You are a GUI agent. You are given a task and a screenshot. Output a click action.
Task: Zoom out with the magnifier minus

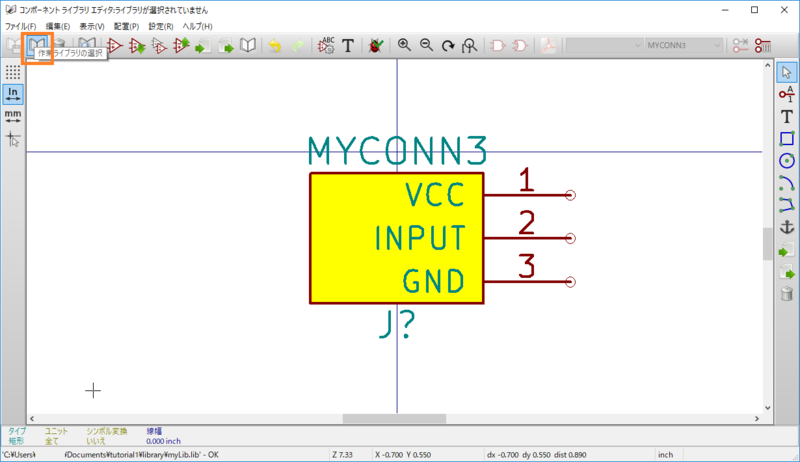[426, 45]
